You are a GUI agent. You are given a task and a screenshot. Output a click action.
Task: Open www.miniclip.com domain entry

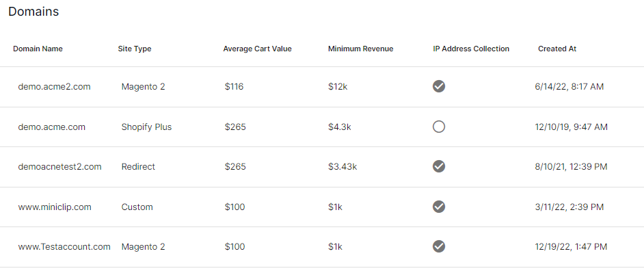(x=55, y=207)
